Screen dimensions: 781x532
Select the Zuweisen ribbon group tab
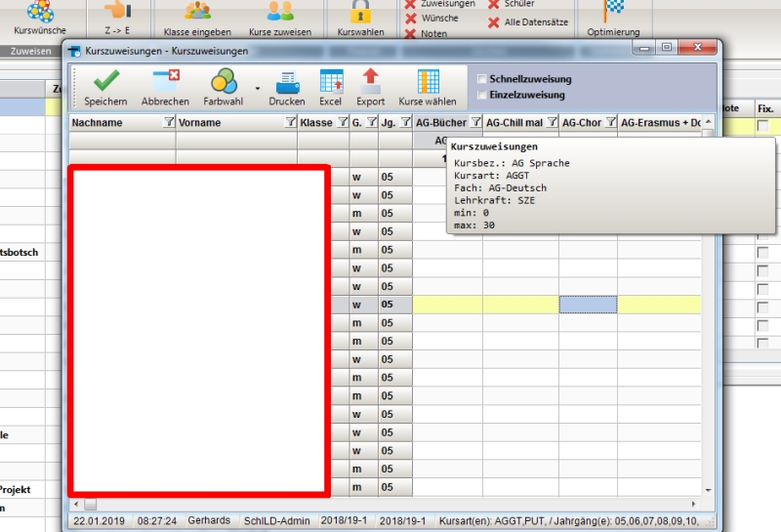click(30, 51)
